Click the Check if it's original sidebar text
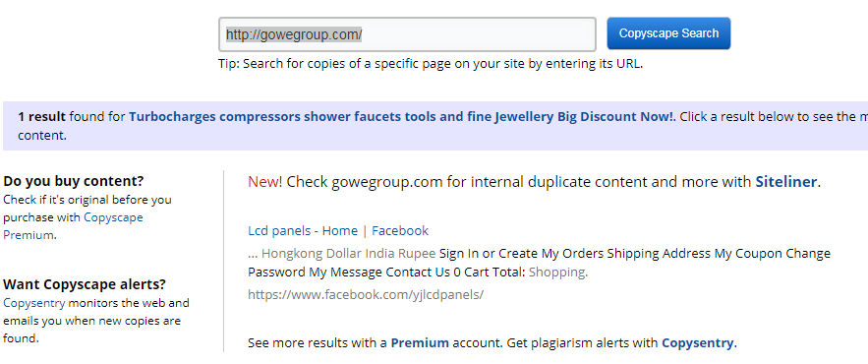Screen dimensions: 868x364 [87, 200]
